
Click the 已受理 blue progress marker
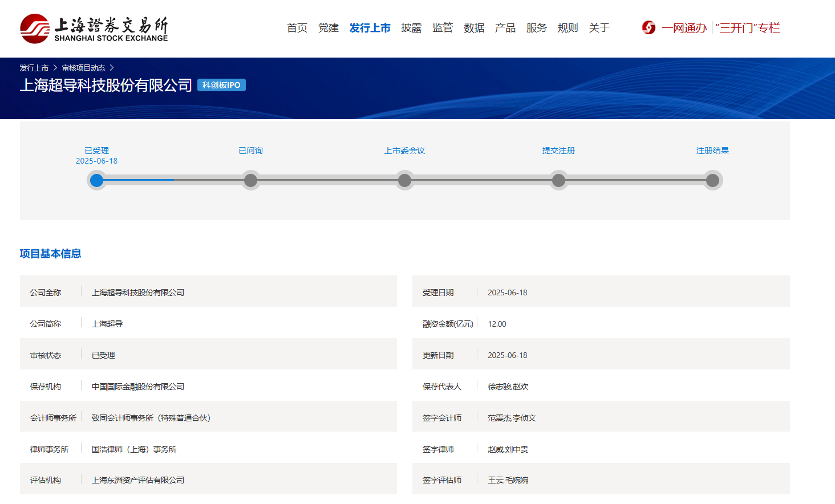[x=97, y=180]
